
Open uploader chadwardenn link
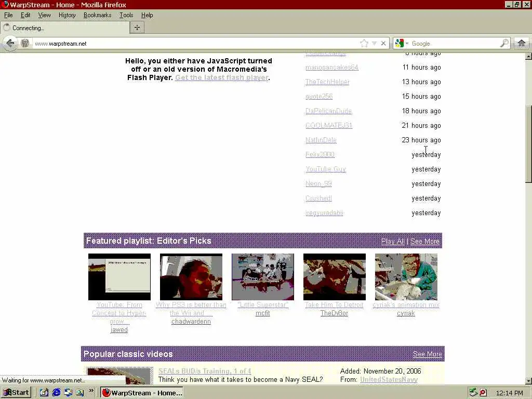tap(191, 321)
